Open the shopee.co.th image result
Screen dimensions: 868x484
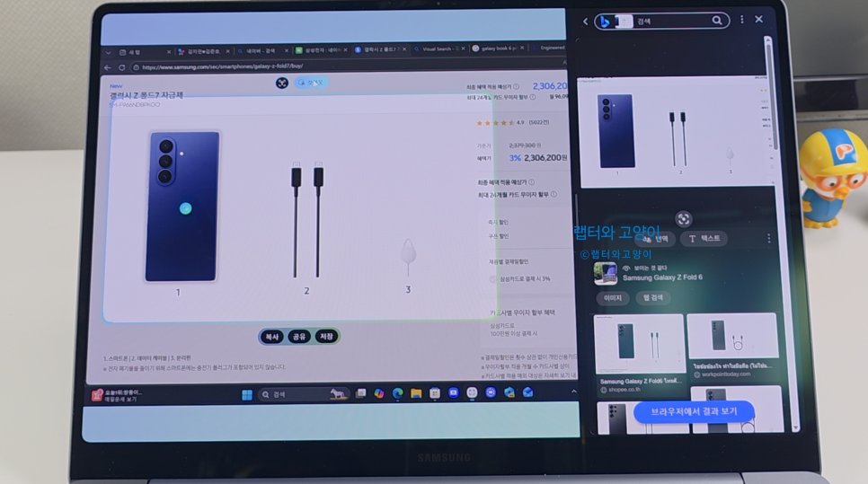(x=639, y=354)
